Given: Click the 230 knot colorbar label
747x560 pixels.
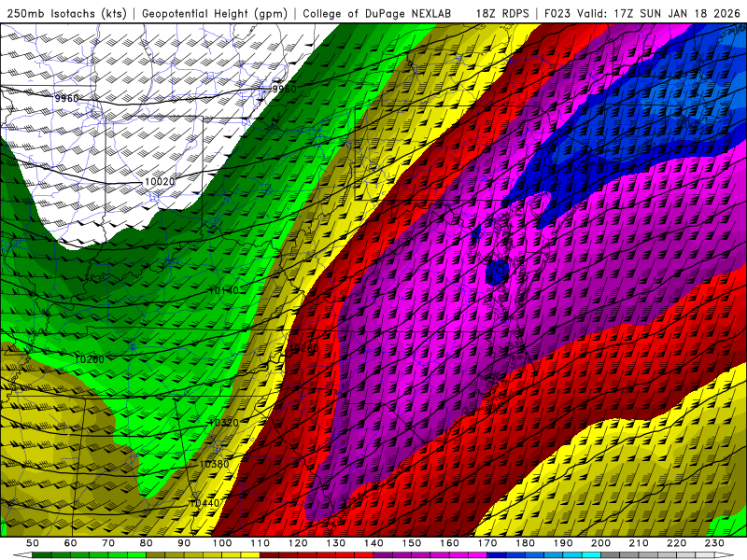Looking at the screenshot, I should 714,543.
